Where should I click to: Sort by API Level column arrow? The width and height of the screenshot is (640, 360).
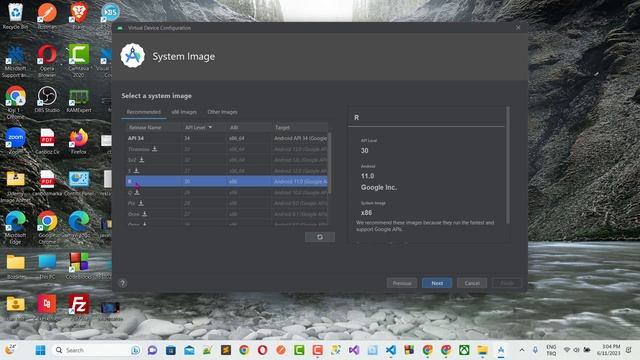[210, 127]
